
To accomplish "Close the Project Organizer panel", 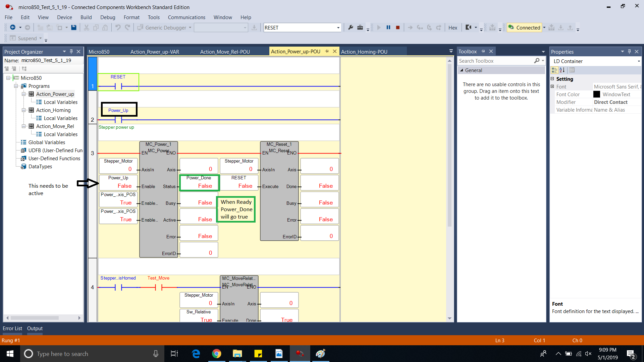I will pos(78,51).
